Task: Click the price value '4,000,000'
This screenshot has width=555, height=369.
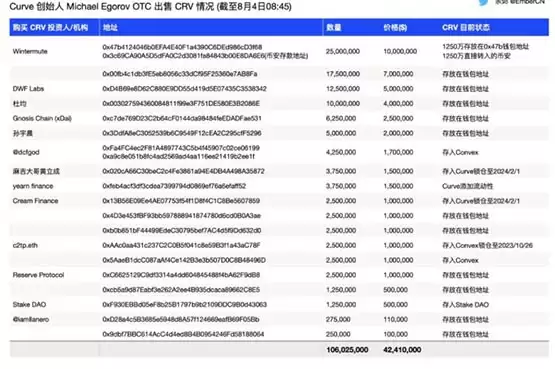Action: coord(398,104)
